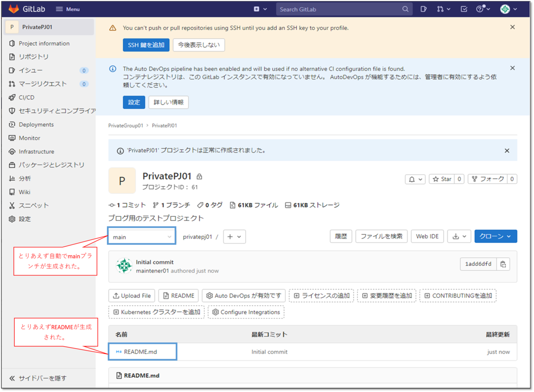Click the 分析 chart icon
The image size is (534, 392).
point(12,178)
